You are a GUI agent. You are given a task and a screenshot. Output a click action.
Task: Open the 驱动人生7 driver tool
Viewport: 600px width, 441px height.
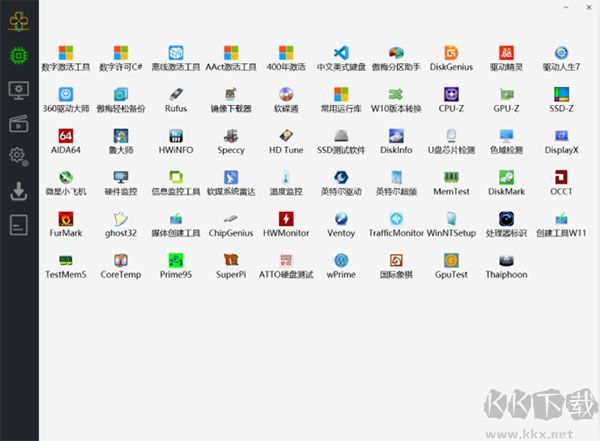561,59
